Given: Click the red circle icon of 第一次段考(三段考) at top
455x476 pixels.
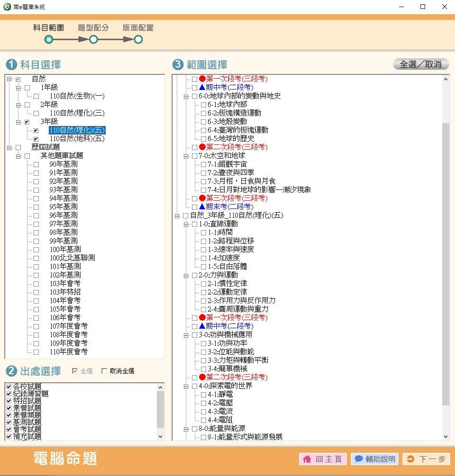Looking at the screenshot, I should point(202,79).
